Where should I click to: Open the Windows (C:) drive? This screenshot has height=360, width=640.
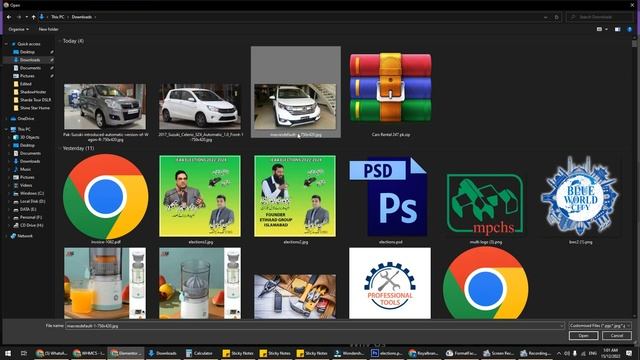pos(31,193)
